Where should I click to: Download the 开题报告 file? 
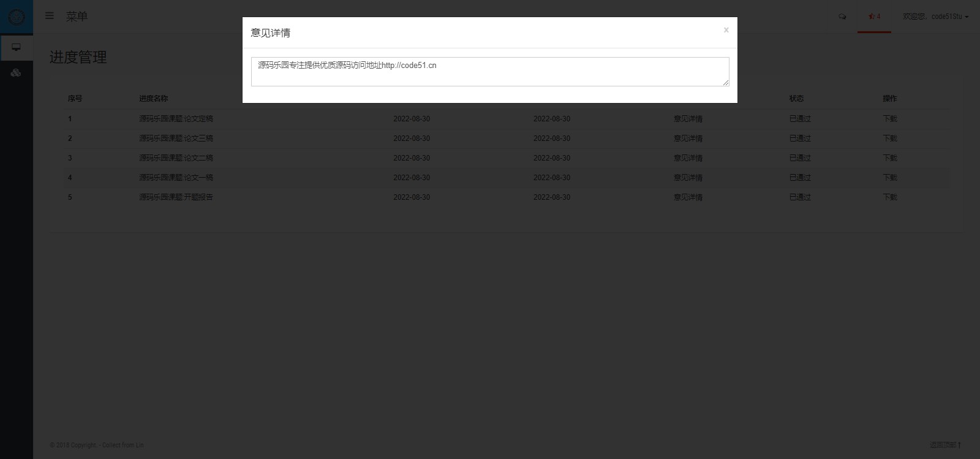(890, 197)
